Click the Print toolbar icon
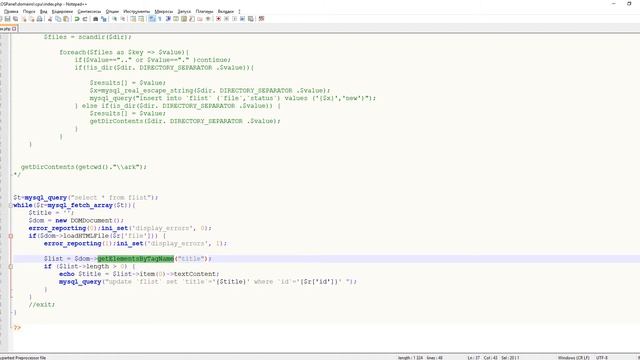The image size is (640, 360). [40, 19]
